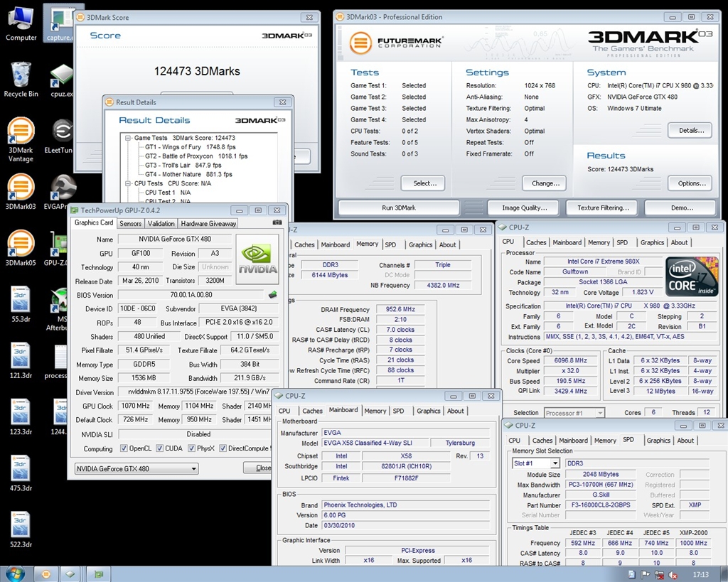Click the Core Speed value 6096.8 MHz

point(571,360)
